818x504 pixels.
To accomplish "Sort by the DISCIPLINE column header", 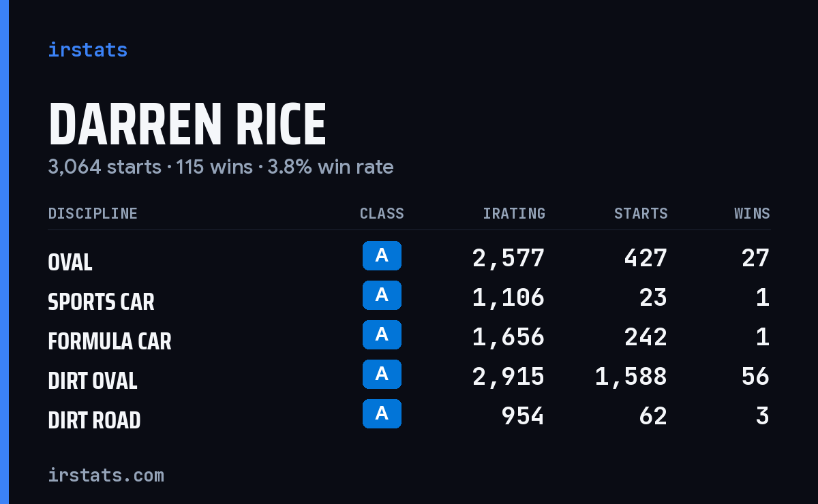I will click(93, 213).
